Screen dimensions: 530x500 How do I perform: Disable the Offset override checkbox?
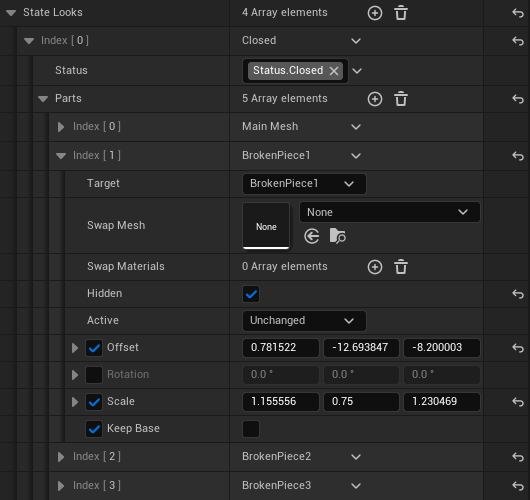pyautogui.click(x=94, y=348)
